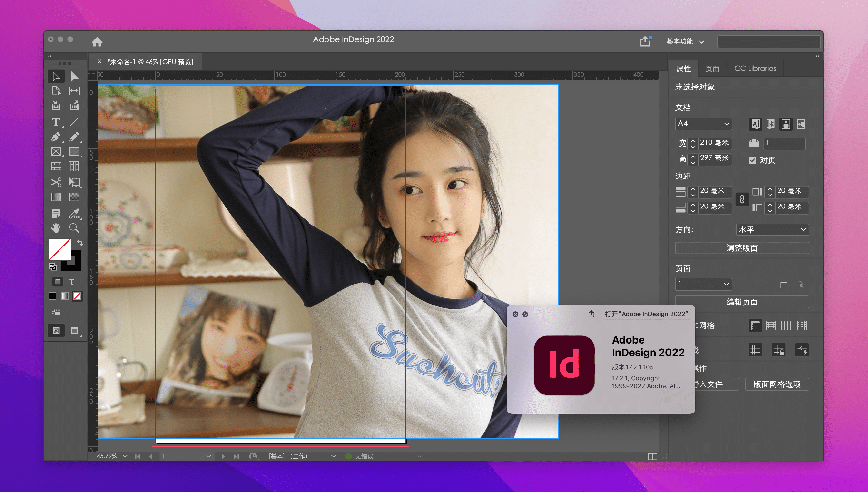
Task: Select the Hand tool
Action: tap(56, 228)
